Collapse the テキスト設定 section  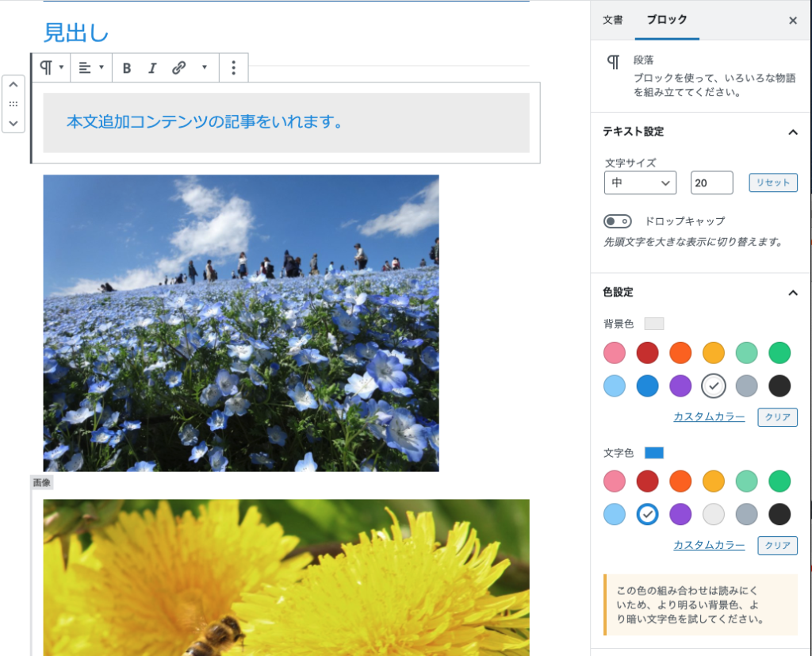[792, 132]
